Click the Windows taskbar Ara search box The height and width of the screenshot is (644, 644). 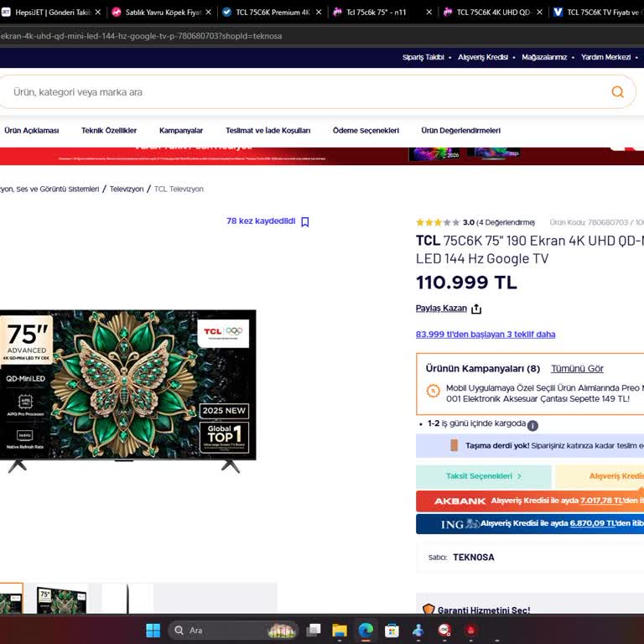coord(233,630)
